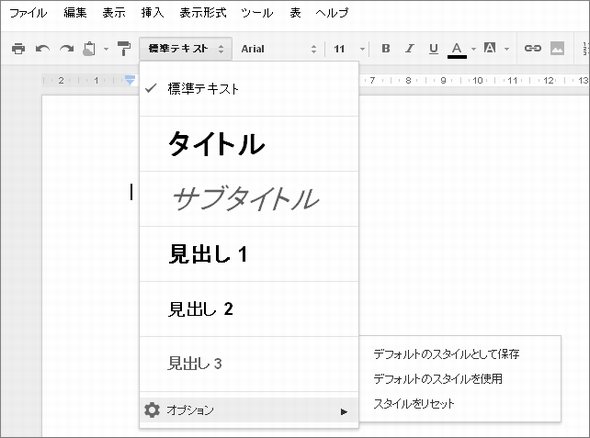Viewport: 590px width, 438px height.
Task: Click the blue indent marker on ruler
Action: (130, 80)
